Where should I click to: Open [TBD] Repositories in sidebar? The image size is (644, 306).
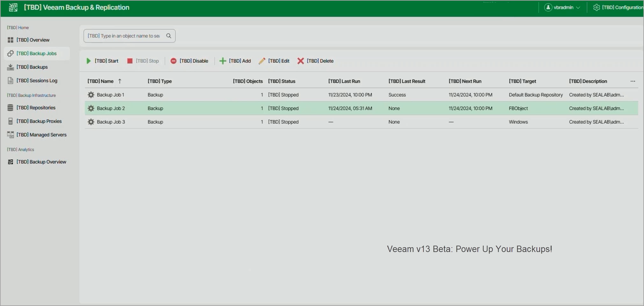tap(36, 108)
